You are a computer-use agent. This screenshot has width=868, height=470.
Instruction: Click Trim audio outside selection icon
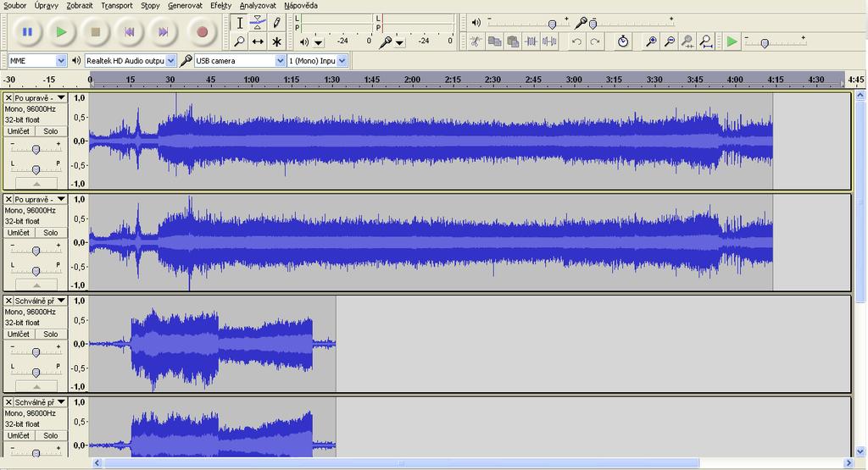pyautogui.click(x=531, y=41)
